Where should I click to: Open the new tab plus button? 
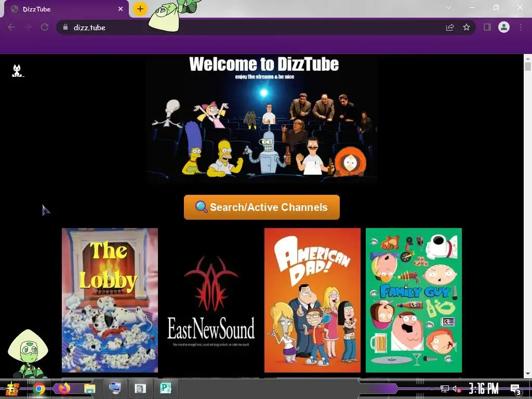click(x=140, y=9)
